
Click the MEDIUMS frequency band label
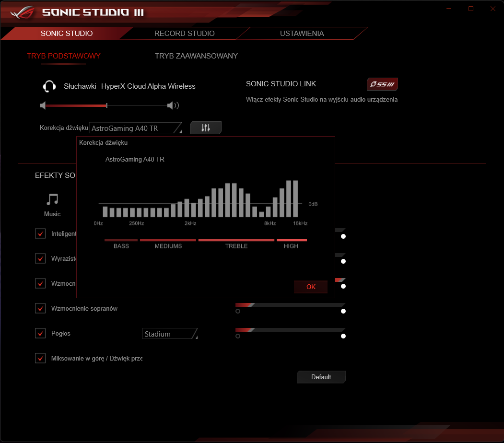coord(168,246)
